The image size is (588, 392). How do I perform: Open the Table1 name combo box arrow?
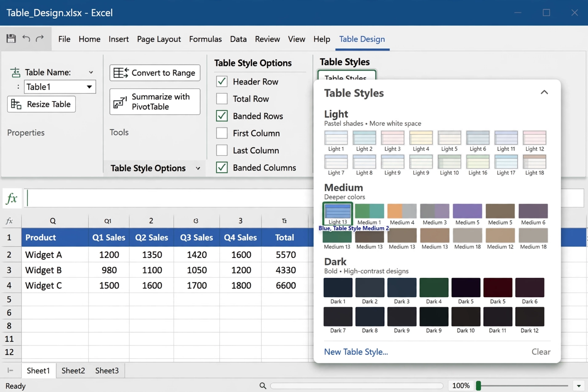89,87
